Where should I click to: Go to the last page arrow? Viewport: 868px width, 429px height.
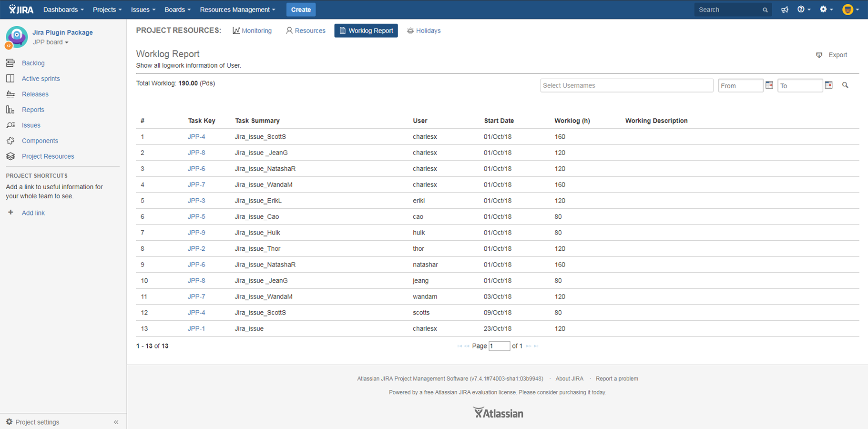536,346
